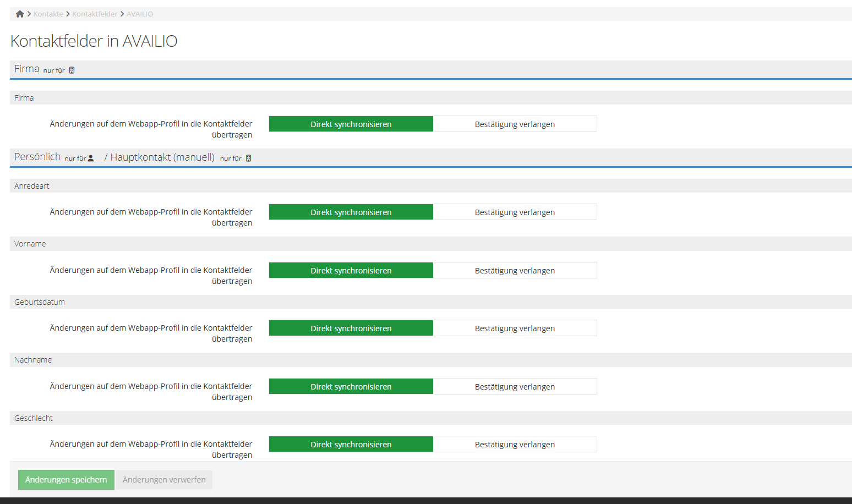Screen dimensions: 852x504
Task: Select Bestätigung verlangen for Geburtsdatum
Action: coord(515,328)
